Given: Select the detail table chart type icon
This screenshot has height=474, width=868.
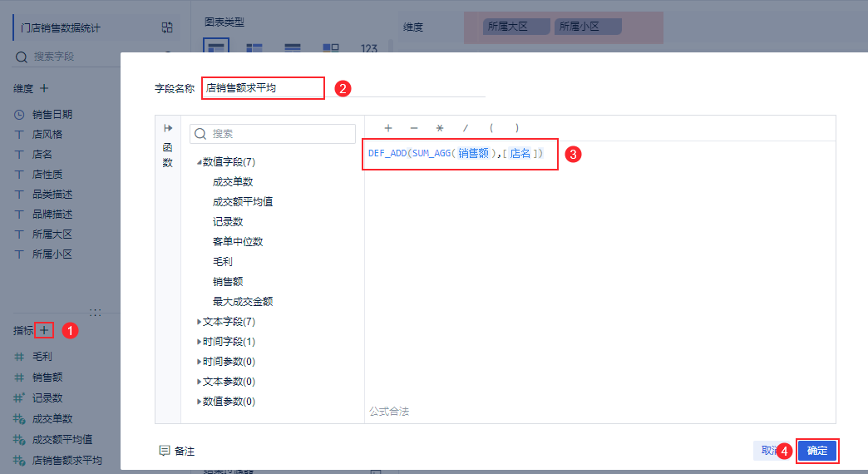Looking at the screenshot, I should pos(293,48).
